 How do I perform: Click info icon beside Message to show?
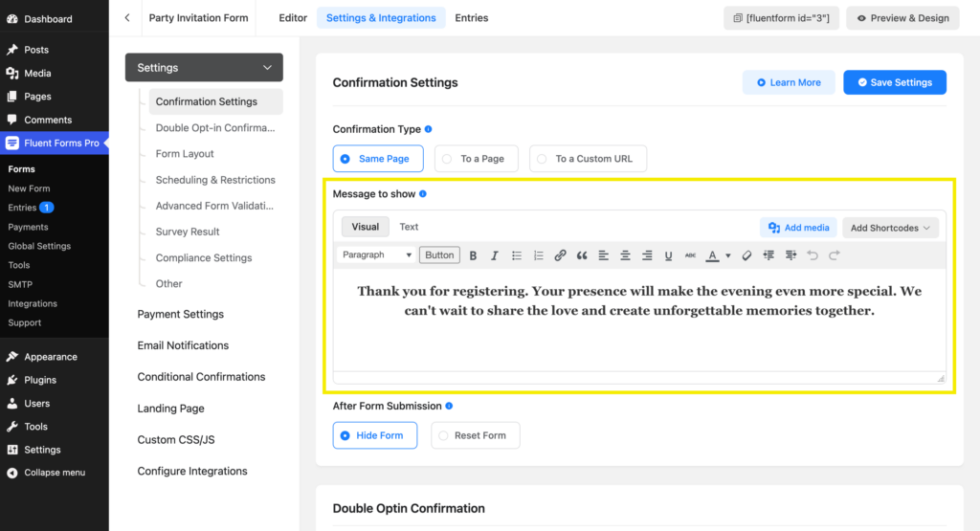[423, 193]
